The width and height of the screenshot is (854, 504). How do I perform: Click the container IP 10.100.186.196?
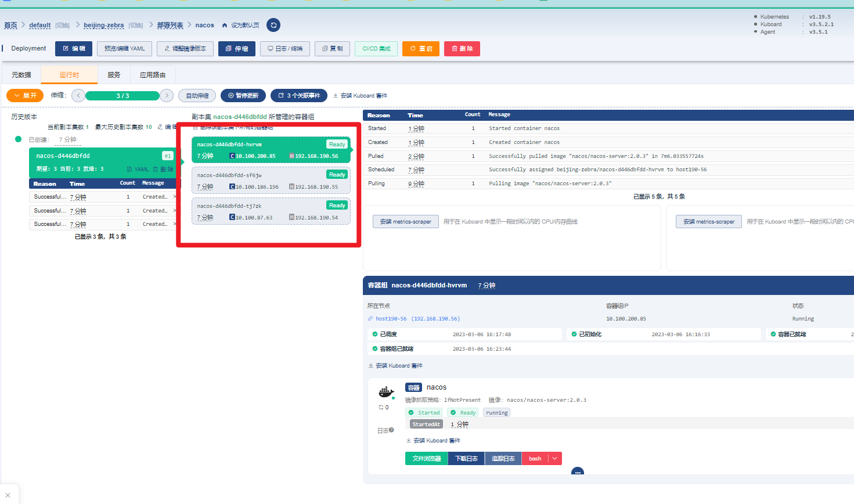point(254,187)
